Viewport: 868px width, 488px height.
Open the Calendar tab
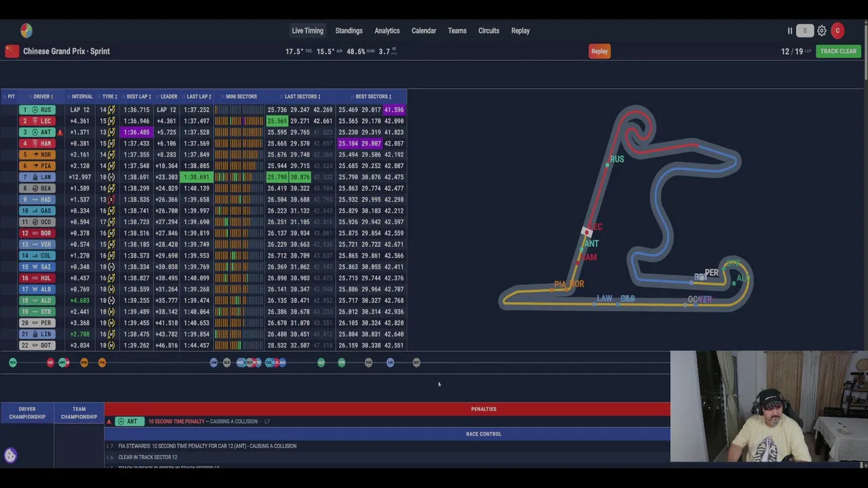coord(424,30)
